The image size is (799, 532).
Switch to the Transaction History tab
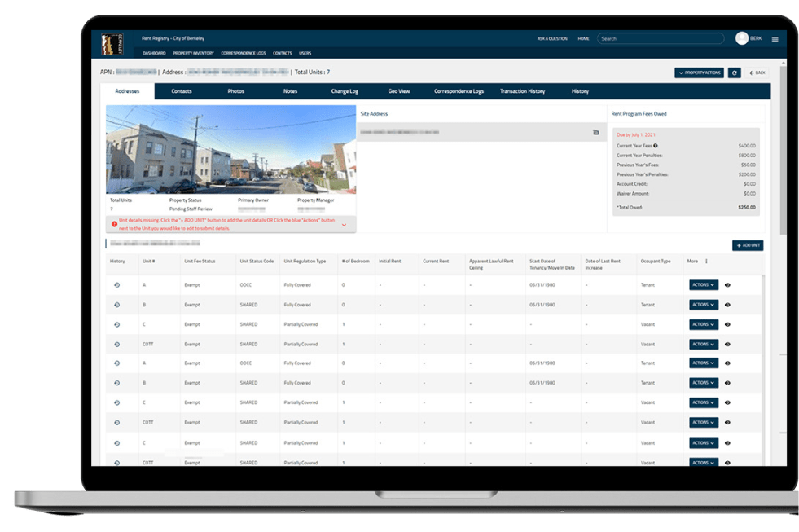[x=524, y=91]
